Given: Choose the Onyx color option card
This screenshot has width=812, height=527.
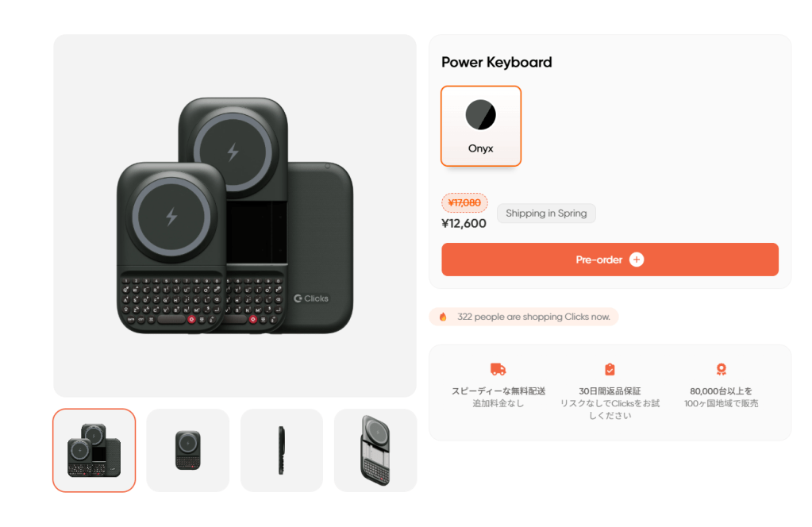Looking at the screenshot, I should pyautogui.click(x=480, y=125).
